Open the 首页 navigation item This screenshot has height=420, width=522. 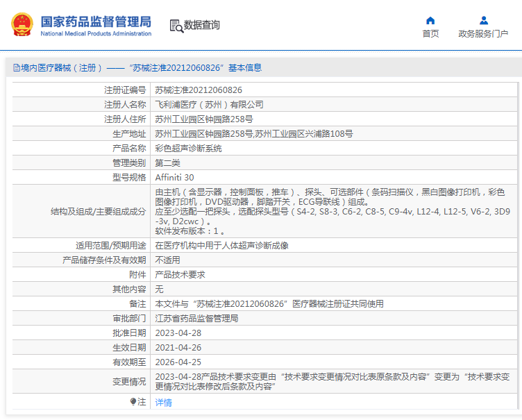[x=430, y=34]
